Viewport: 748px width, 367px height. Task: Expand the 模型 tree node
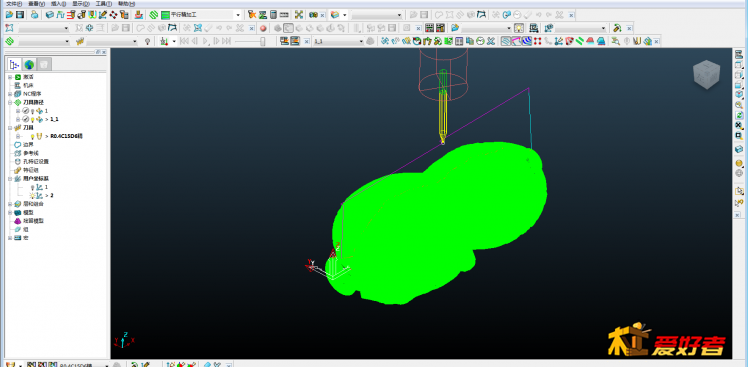(x=10, y=212)
